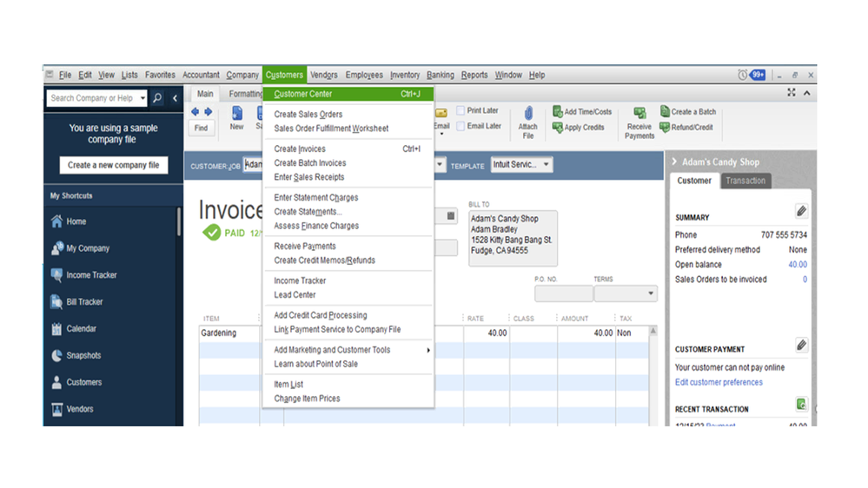Click the P.O. No. input field
The image size is (868, 488).
click(564, 293)
